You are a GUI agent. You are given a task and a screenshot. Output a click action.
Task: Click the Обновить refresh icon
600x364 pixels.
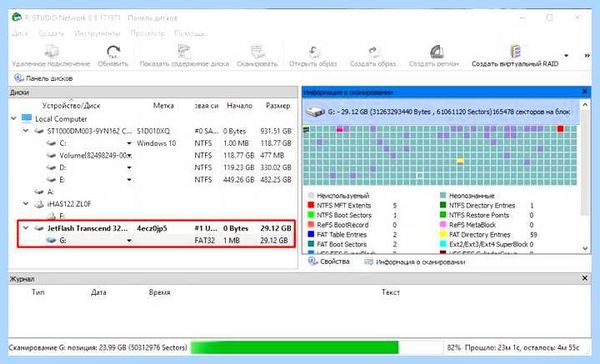[113, 51]
